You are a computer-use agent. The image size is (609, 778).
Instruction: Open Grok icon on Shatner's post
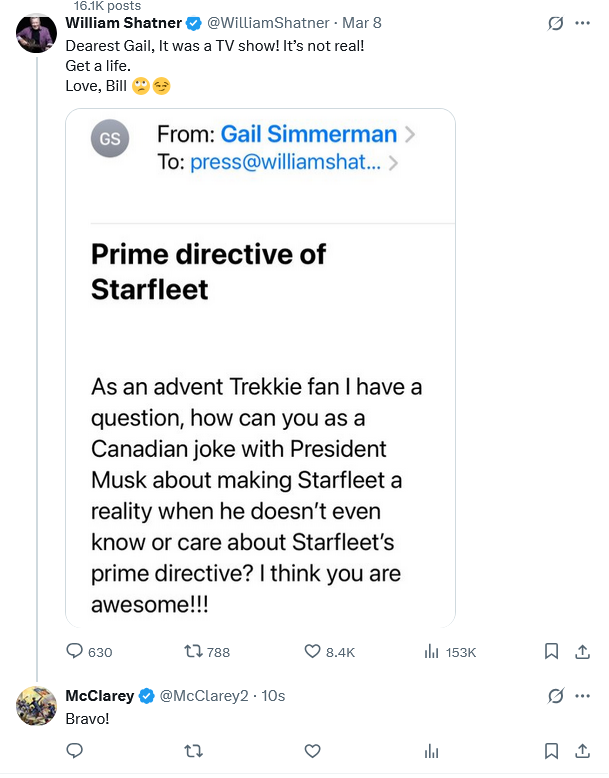tap(556, 23)
